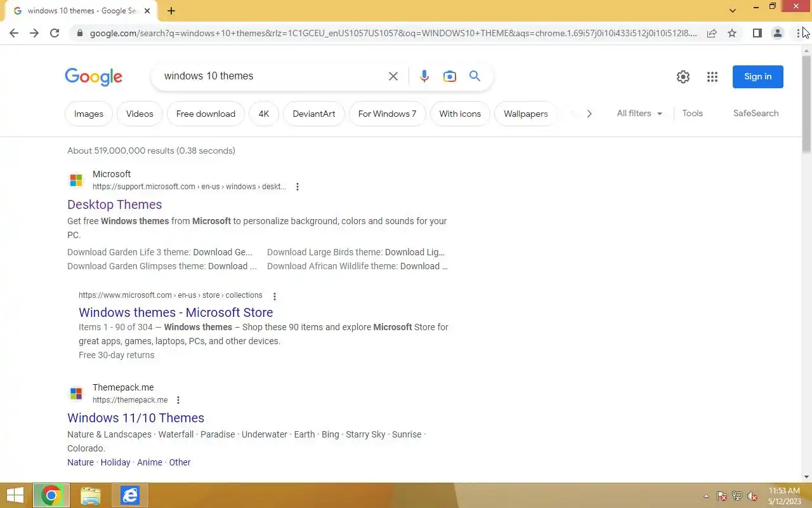The height and width of the screenshot is (508, 812).
Task: Select the DeviantArt filter chip
Action: pos(314,114)
